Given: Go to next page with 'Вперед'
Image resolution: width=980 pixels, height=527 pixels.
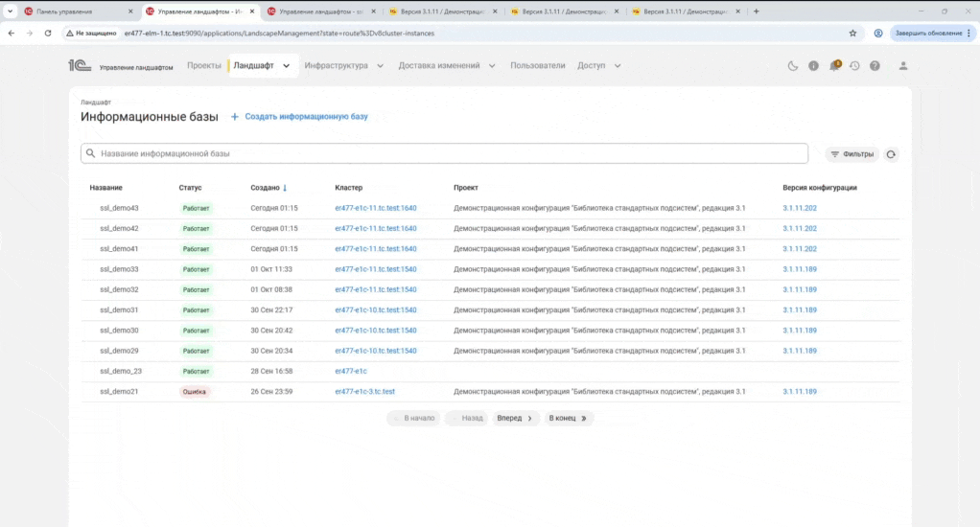Looking at the screenshot, I should [x=514, y=419].
